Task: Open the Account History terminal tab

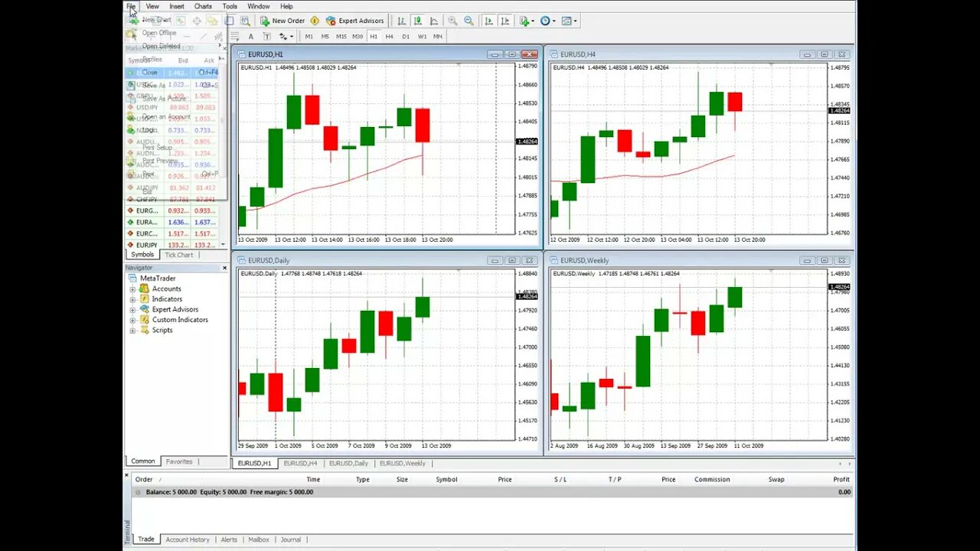Action: coord(188,540)
